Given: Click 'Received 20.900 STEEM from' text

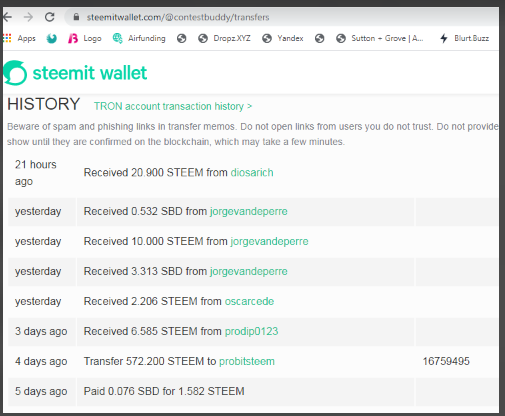Looking at the screenshot, I should coord(155,173).
